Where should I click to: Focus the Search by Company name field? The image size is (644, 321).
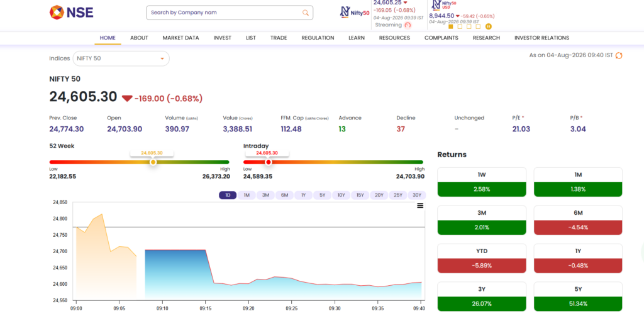tap(230, 13)
